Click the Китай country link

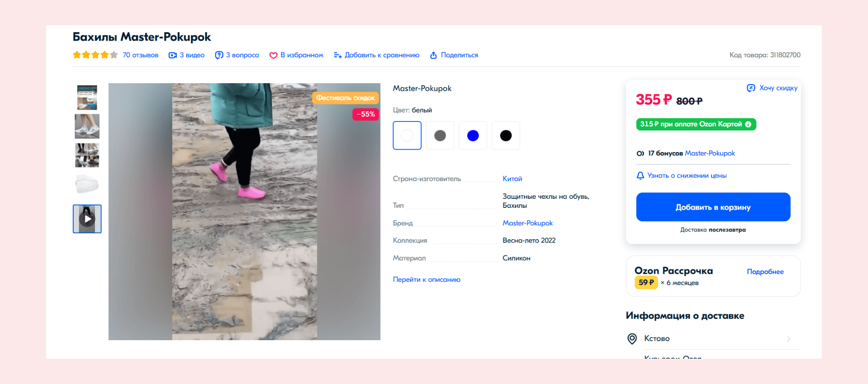coord(512,179)
